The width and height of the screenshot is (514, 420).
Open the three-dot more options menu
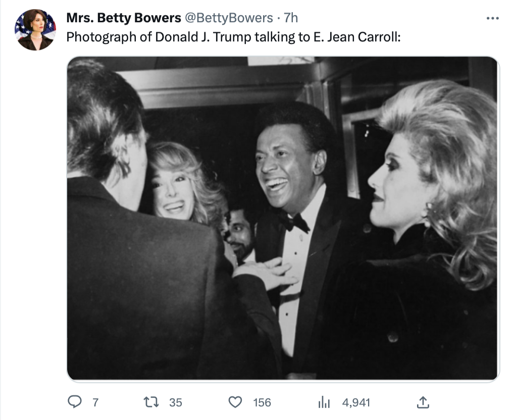[492, 18]
